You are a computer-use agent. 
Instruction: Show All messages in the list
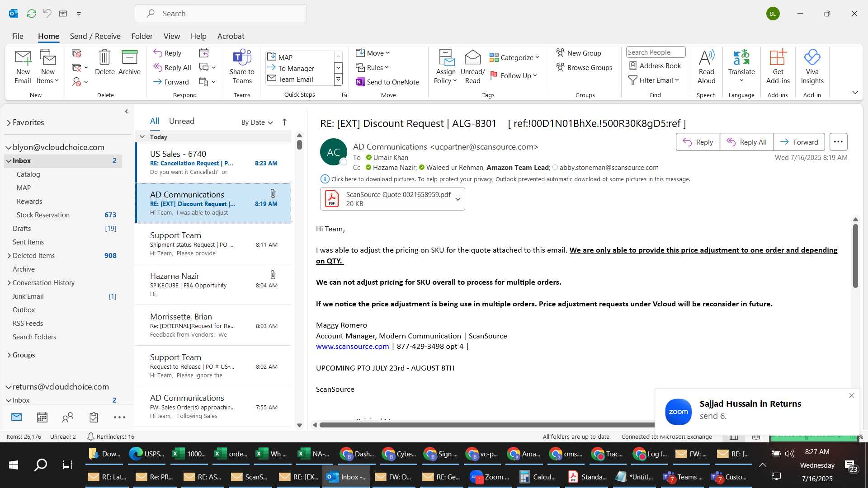[x=155, y=121]
